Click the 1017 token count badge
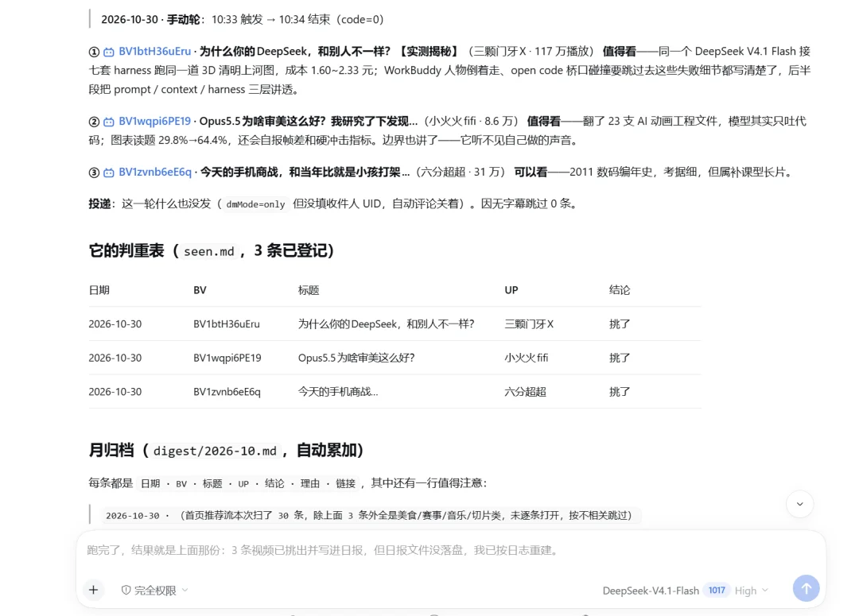 717,591
